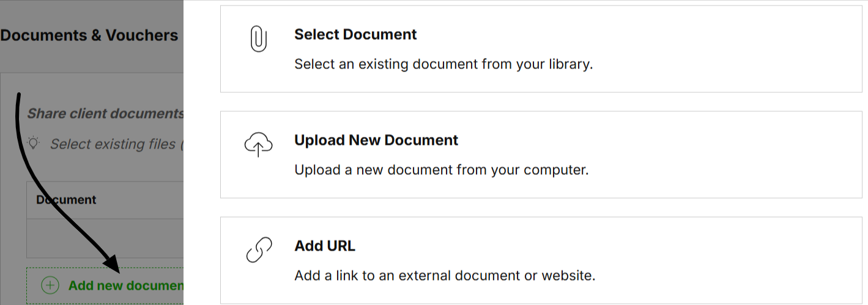Click the Documents & Vouchers heading
The image size is (868, 305).
point(89,35)
